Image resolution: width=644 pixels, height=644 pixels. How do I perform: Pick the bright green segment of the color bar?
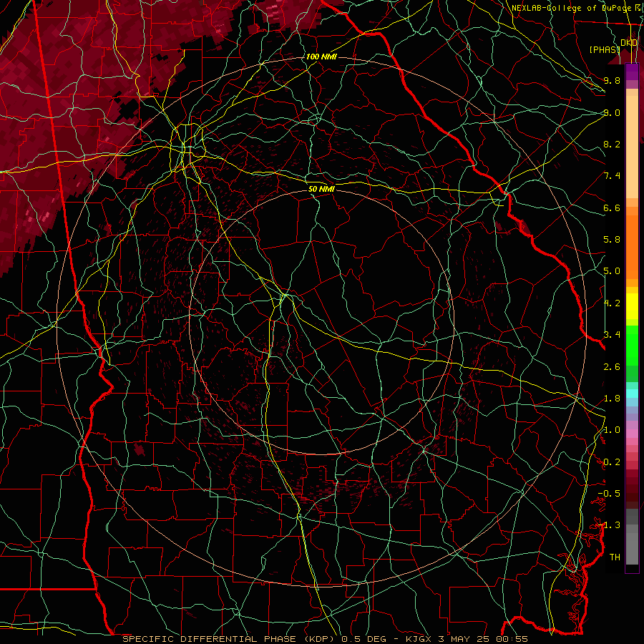coord(632,345)
